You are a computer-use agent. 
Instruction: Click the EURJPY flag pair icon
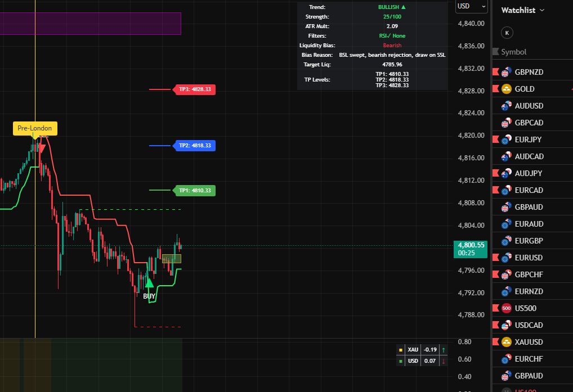click(x=506, y=139)
